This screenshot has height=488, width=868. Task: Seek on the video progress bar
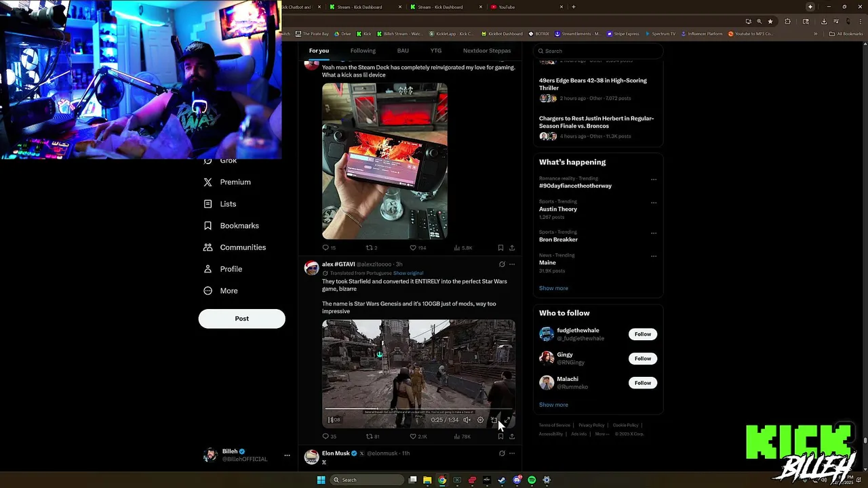tap(418, 409)
